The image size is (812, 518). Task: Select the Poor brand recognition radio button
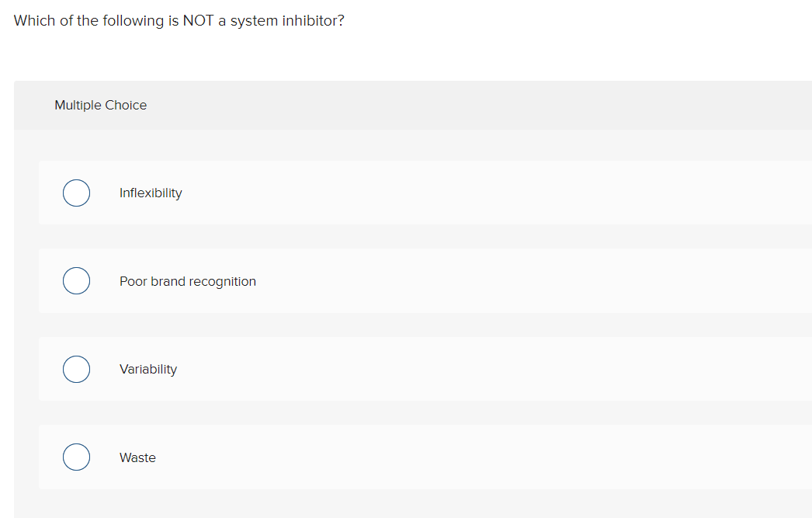[x=76, y=280]
